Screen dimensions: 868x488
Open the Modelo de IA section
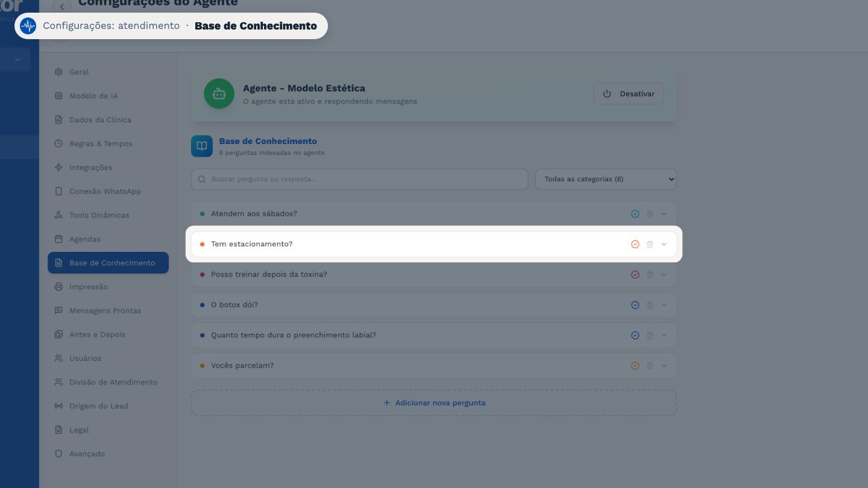tap(108, 96)
